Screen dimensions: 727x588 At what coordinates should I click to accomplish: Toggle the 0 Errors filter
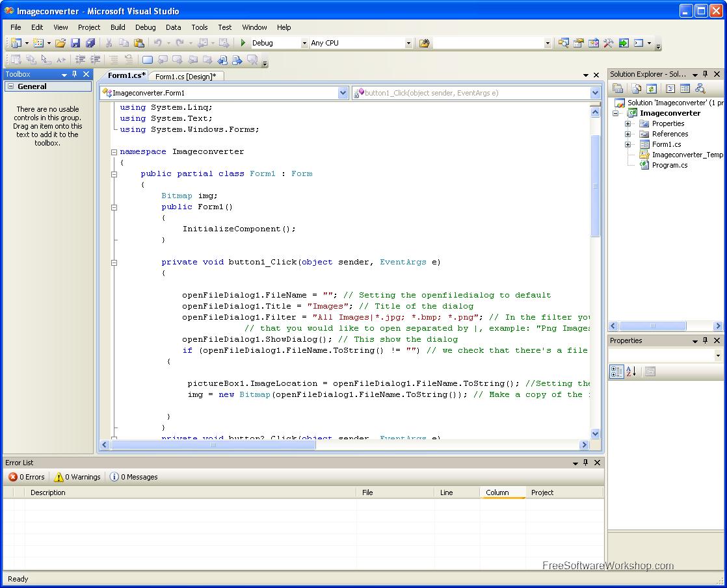pyautogui.click(x=27, y=477)
